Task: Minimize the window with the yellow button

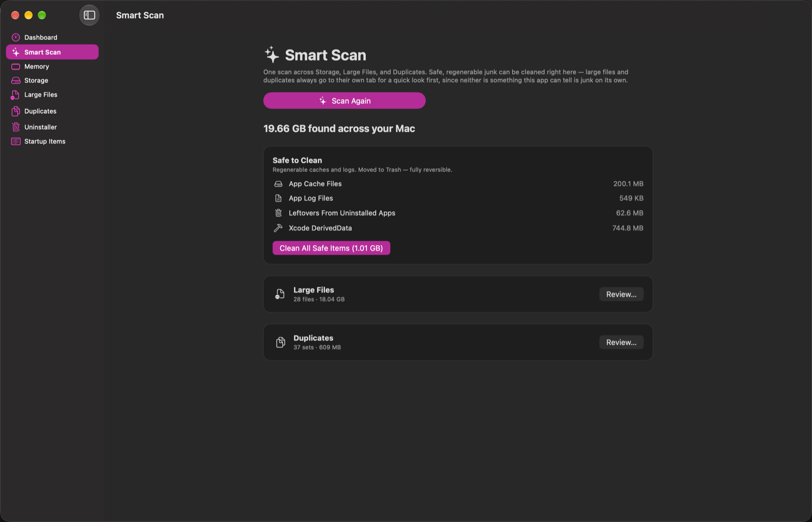Action: coord(28,15)
